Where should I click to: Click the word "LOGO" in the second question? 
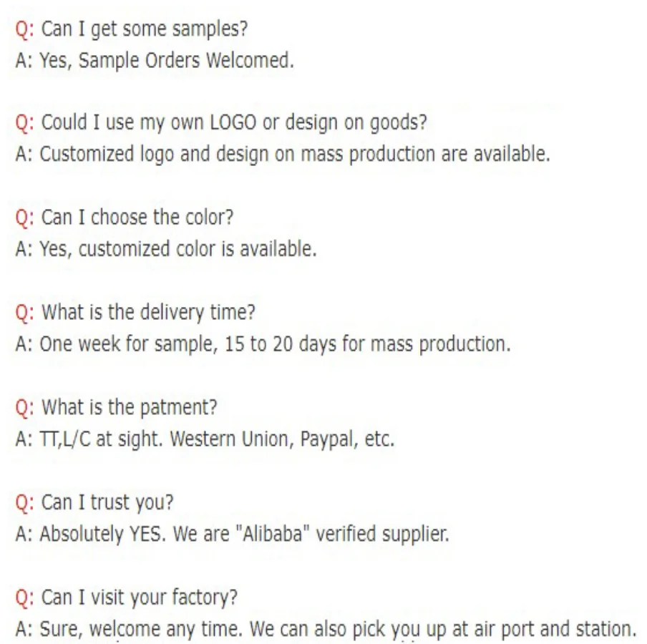click(230, 123)
